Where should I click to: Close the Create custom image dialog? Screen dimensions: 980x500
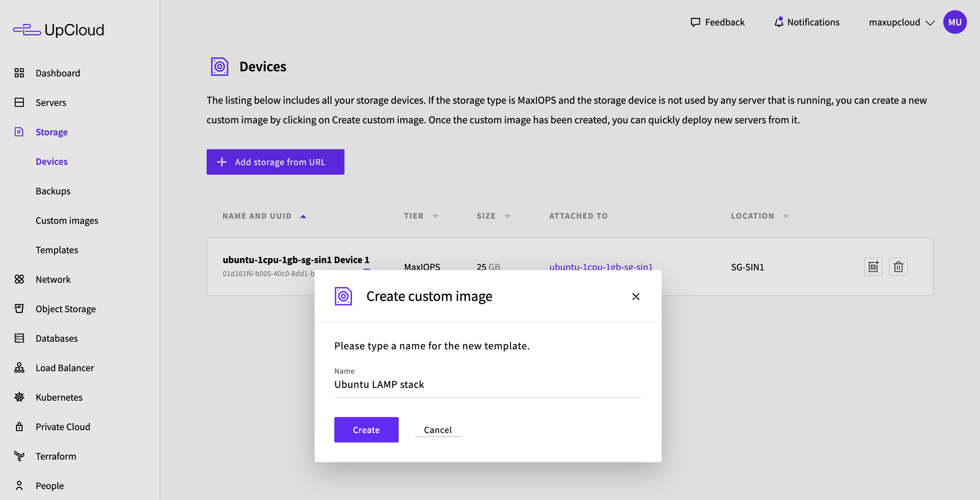pyautogui.click(x=635, y=297)
